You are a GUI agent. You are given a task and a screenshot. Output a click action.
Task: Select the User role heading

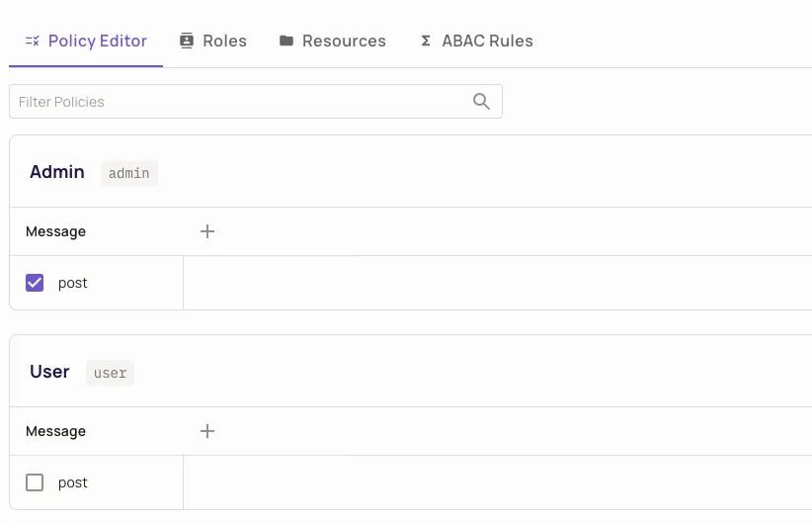click(49, 372)
